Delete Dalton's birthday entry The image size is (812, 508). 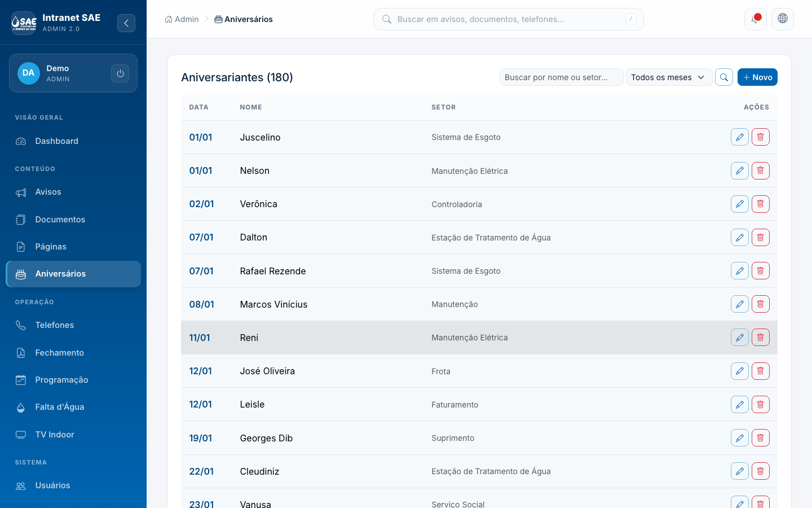pos(761,238)
